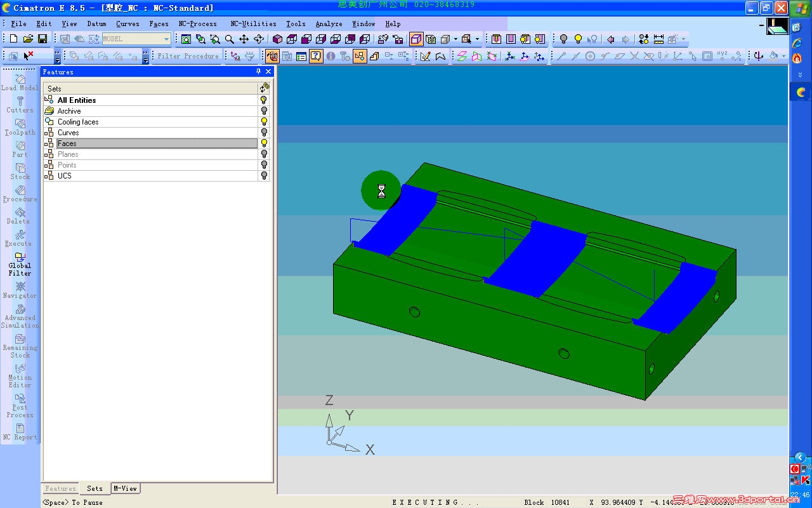The width and height of the screenshot is (812, 508).
Task: Expand arrow next to gray cube icon
Action: point(455,39)
